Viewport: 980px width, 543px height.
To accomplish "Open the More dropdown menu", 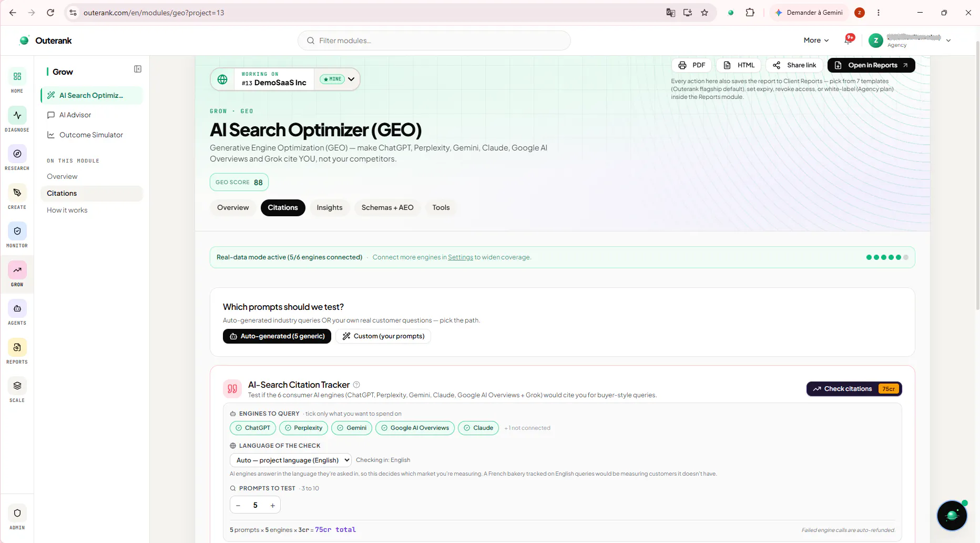I will coord(816,41).
